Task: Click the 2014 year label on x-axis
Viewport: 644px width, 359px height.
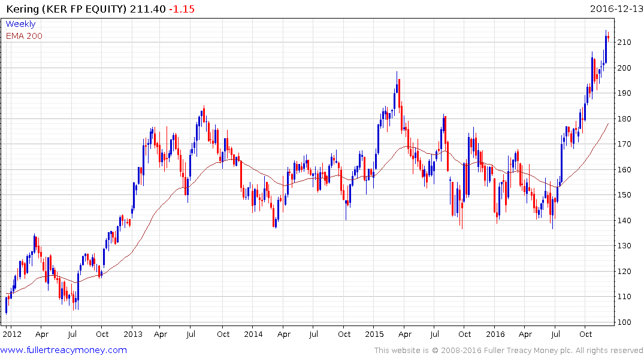Action: tap(253, 334)
